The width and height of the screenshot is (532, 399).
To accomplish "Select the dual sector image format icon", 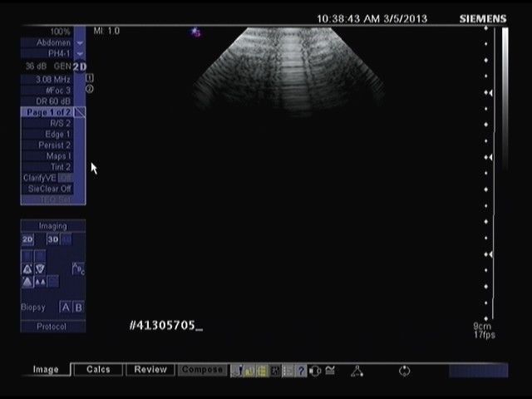I will (x=40, y=282).
